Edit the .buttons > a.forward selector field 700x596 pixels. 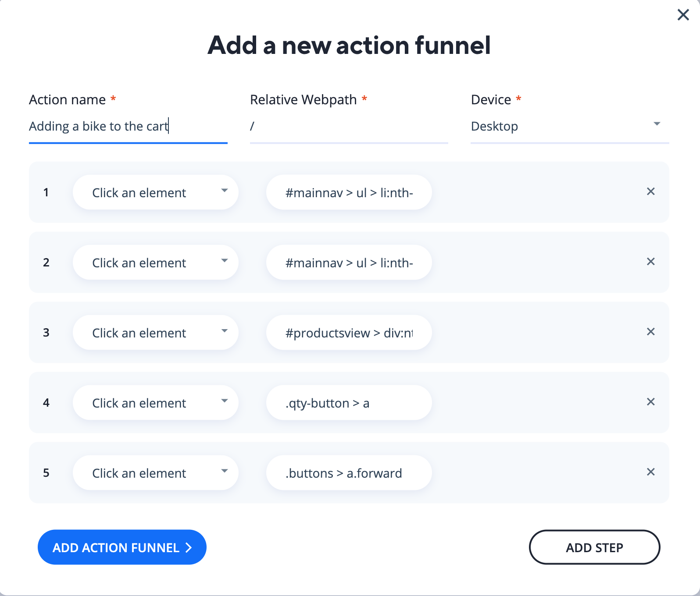tap(349, 473)
